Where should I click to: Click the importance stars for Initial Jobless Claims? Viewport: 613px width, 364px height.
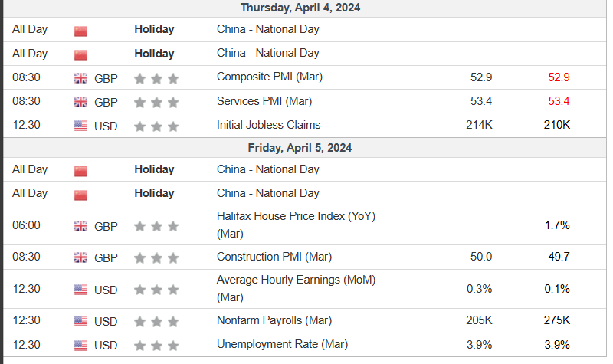click(156, 125)
